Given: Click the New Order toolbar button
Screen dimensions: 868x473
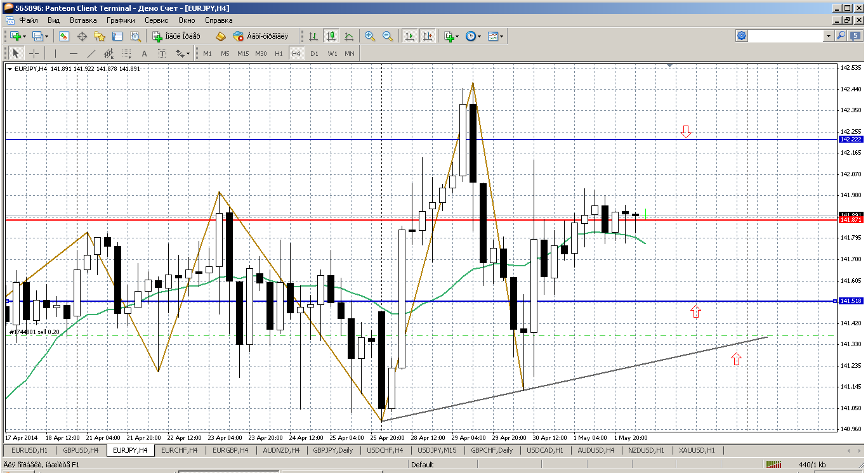Looking at the screenshot, I should click(176, 36).
